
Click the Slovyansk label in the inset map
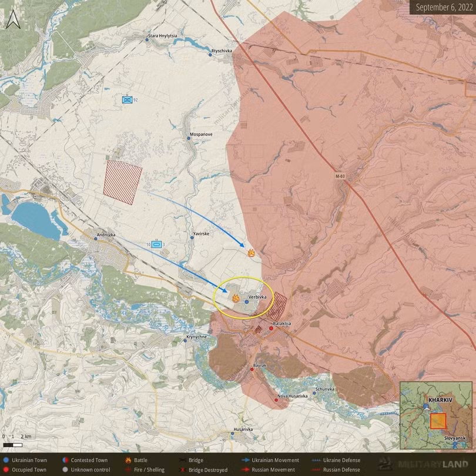(x=455, y=438)
